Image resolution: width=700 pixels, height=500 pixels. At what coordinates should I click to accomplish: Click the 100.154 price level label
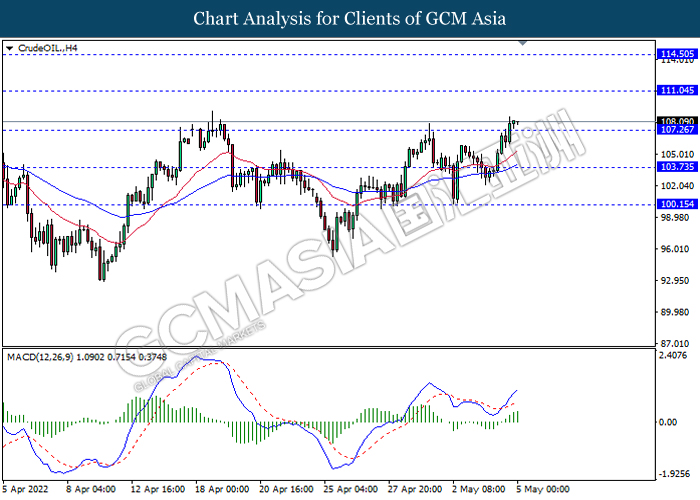pyautogui.click(x=677, y=204)
